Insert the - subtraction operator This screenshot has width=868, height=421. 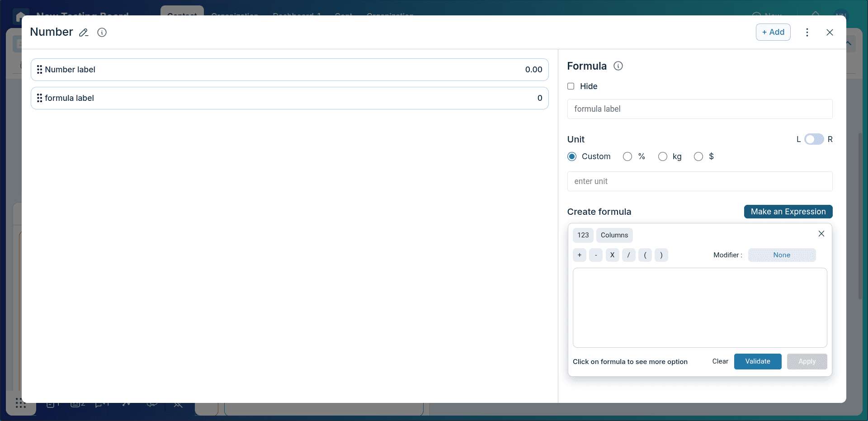[595, 255]
